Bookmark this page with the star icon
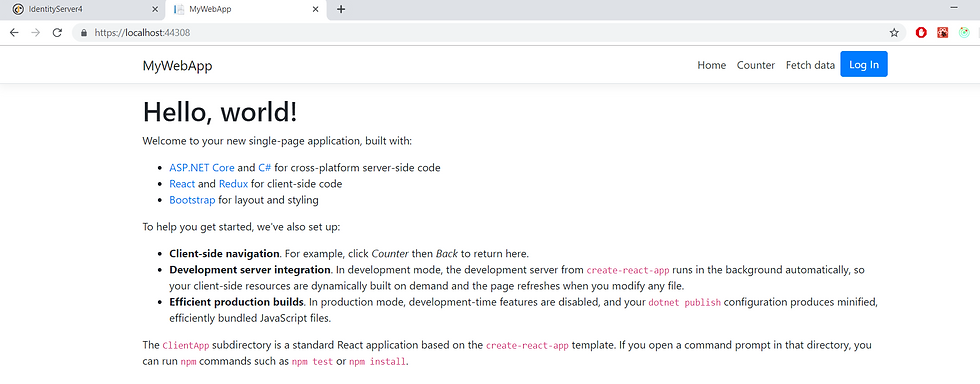The image size is (980, 384). 894,33
